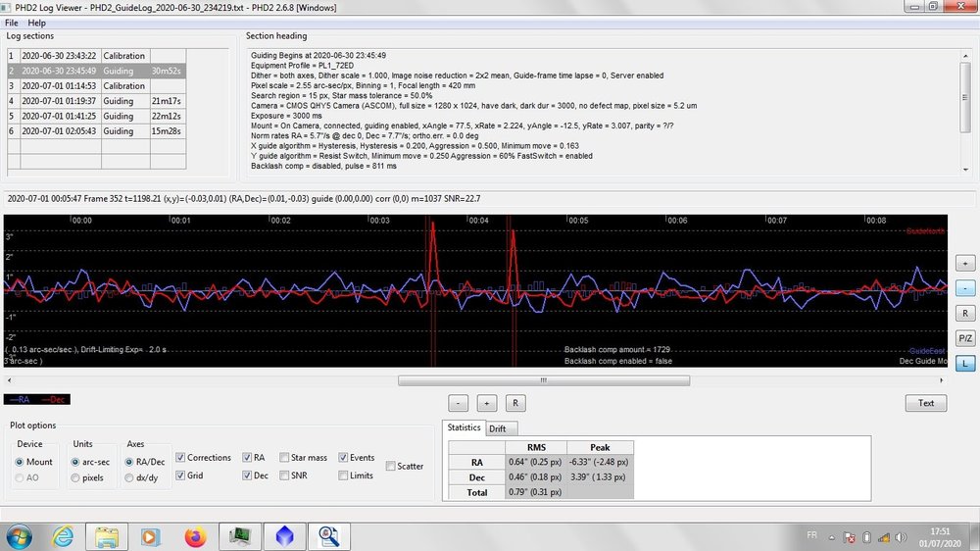
Task: Click graph scrollbar left arrow
Action: coord(9,380)
